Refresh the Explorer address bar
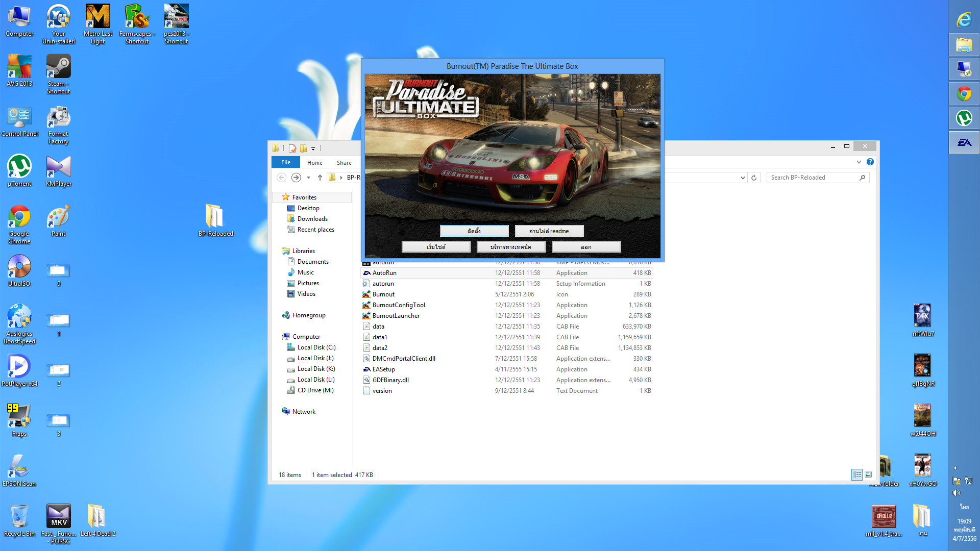 click(x=754, y=178)
